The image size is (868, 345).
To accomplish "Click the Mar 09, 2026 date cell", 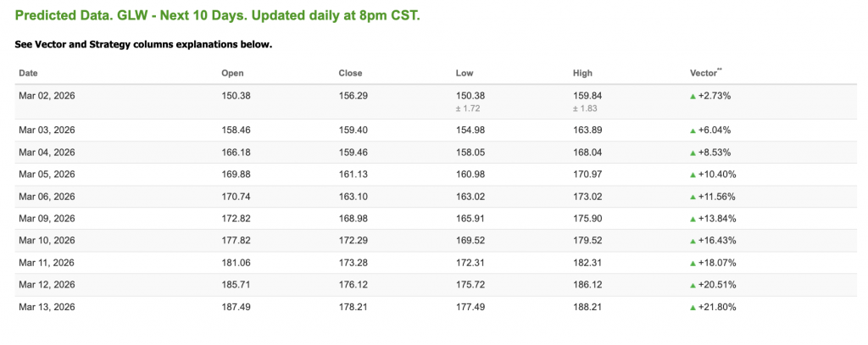I will tap(47, 219).
